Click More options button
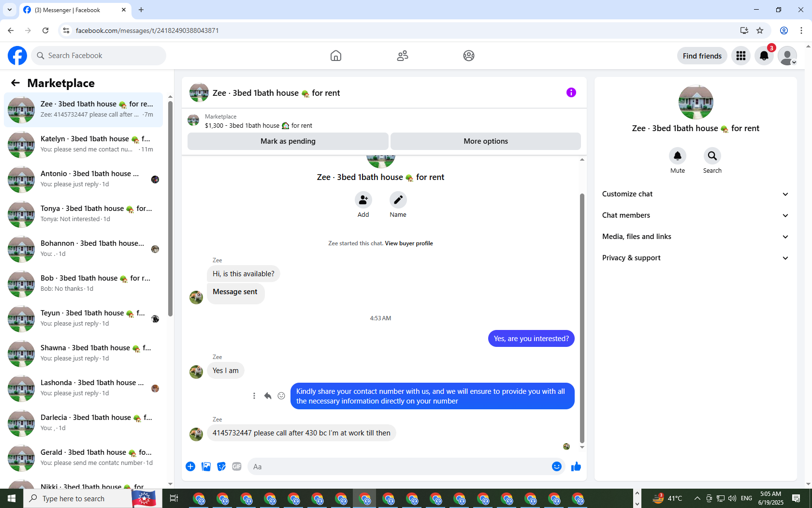This screenshot has width=812, height=508. (x=486, y=141)
